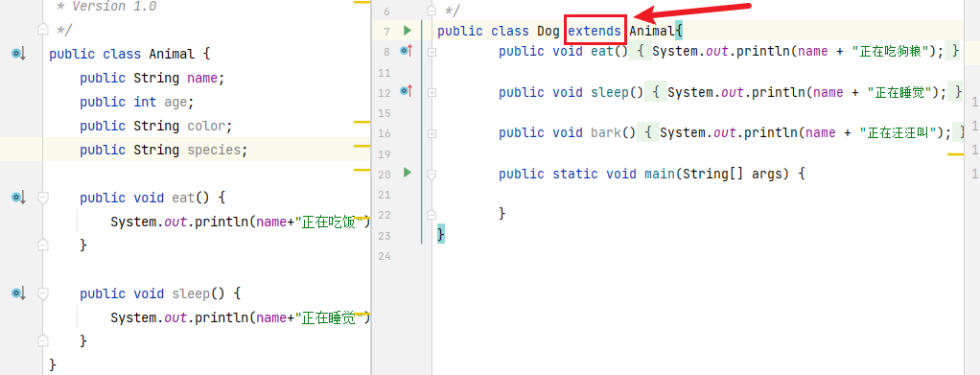This screenshot has width=980, height=375.
Task: Click the superclass name Animal after extends
Action: 652,32
